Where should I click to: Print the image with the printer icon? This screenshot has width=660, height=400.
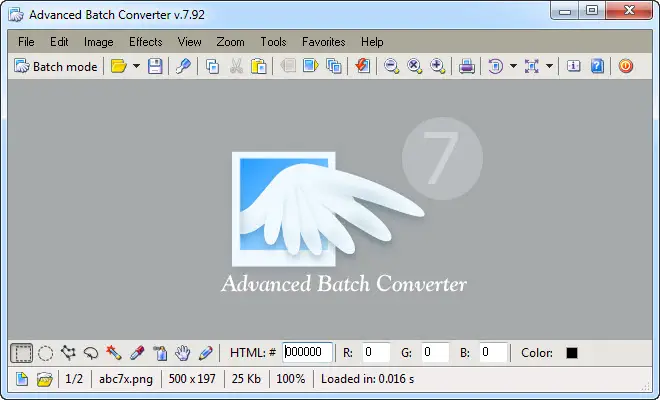[466, 66]
